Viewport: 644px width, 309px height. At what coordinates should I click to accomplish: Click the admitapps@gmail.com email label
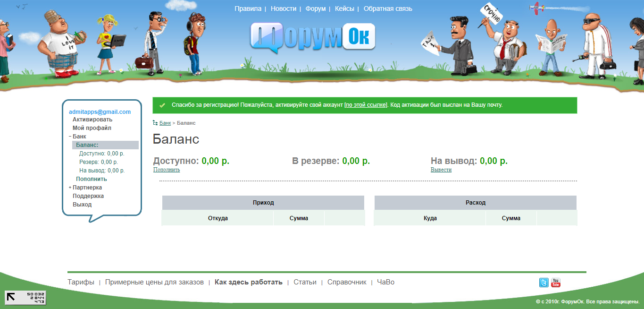[x=100, y=112]
